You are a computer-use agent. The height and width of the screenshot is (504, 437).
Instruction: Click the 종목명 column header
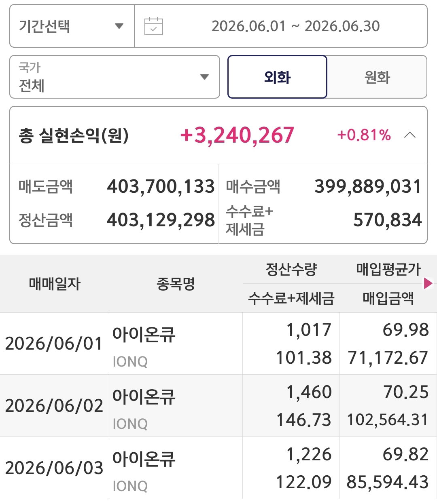point(176,284)
